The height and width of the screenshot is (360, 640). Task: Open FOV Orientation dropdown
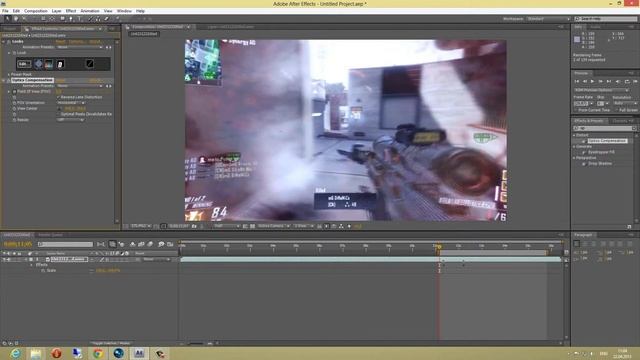[71, 103]
